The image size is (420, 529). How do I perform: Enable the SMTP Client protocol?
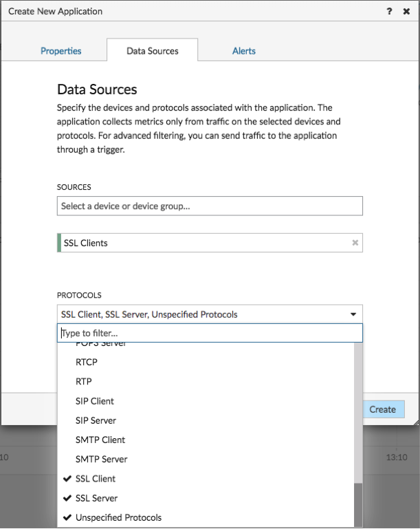click(206, 440)
